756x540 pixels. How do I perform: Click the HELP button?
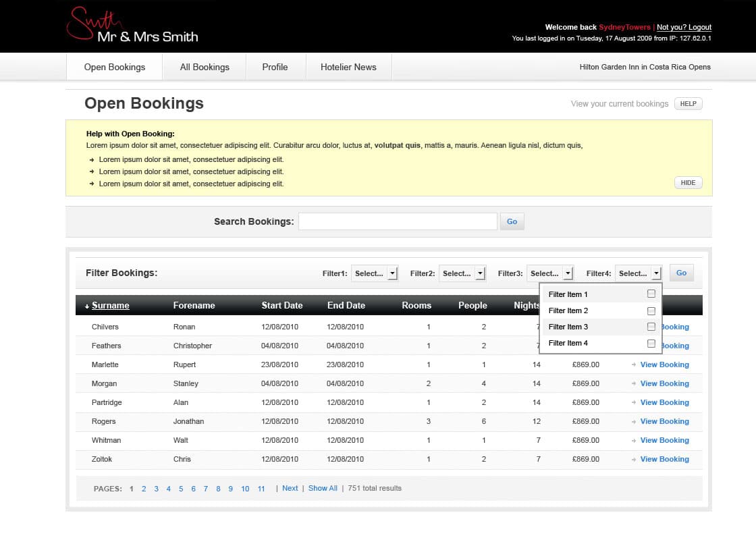(688, 104)
